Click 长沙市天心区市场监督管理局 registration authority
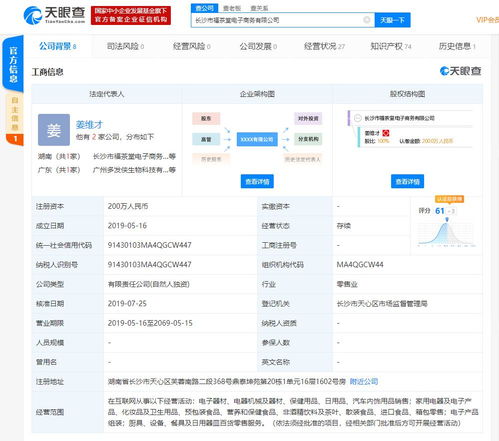 click(382, 304)
